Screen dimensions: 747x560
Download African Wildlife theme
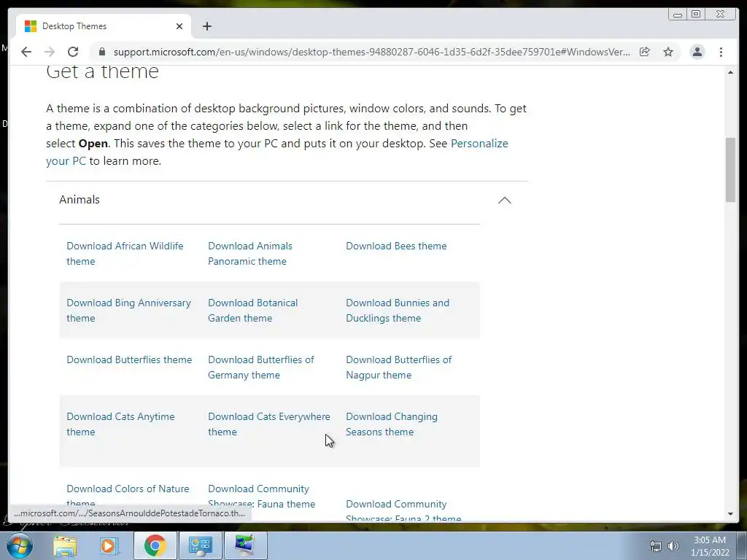tap(125, 253)
